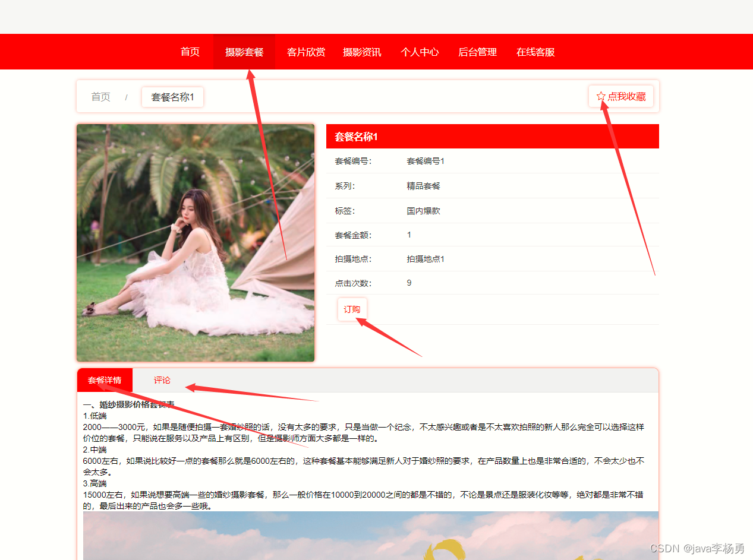Click the 1.低端 heading text
This screenshot has height=560, width=753.
point(95,416)
